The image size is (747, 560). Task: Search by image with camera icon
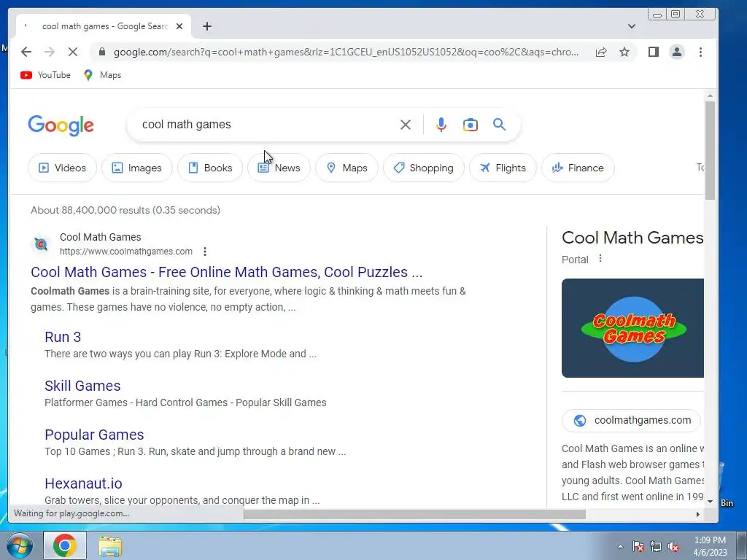(x=471, y=125)
